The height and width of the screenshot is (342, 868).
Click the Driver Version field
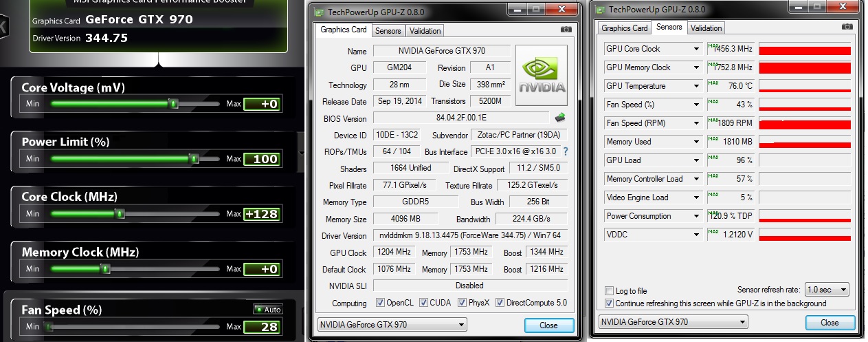click(x=471, y=235)
